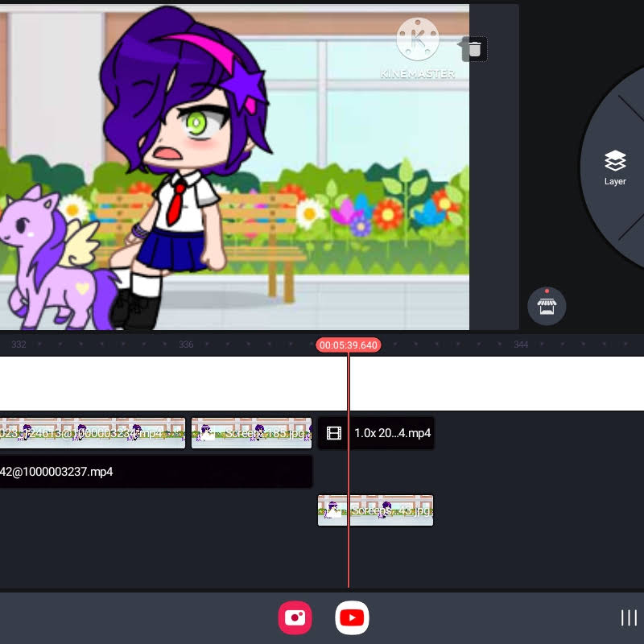Click the 344 mark on timeline ruler
644x644 pixels.
521,345
